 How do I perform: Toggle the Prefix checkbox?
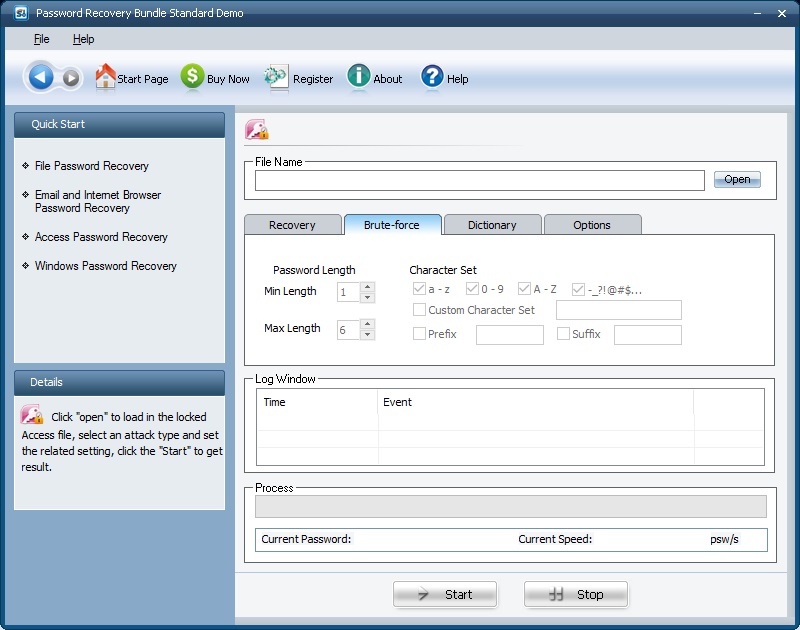coord(421,335)
